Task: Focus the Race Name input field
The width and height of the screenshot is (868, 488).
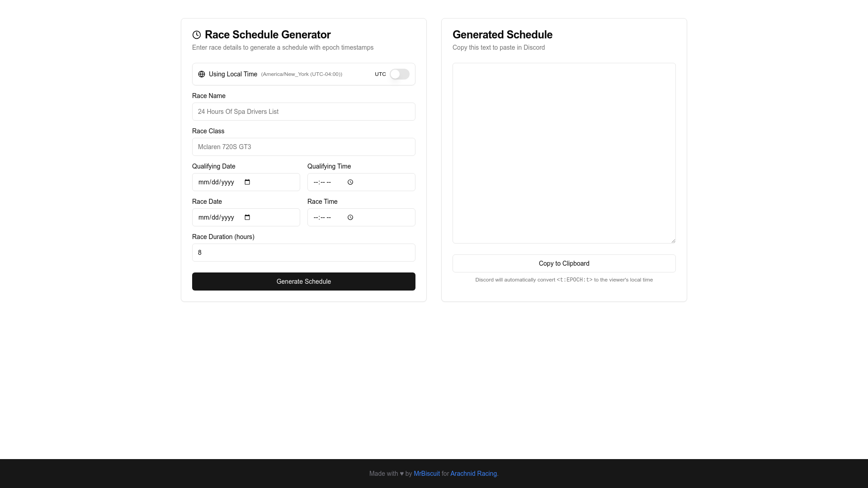Action: coord(304,112)
